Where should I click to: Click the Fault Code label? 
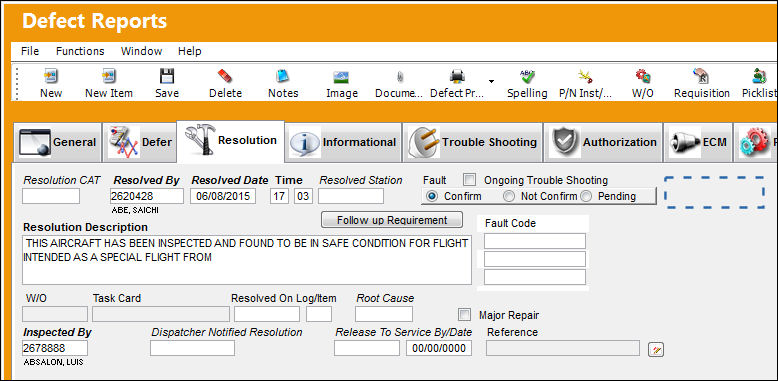(511, 223)
